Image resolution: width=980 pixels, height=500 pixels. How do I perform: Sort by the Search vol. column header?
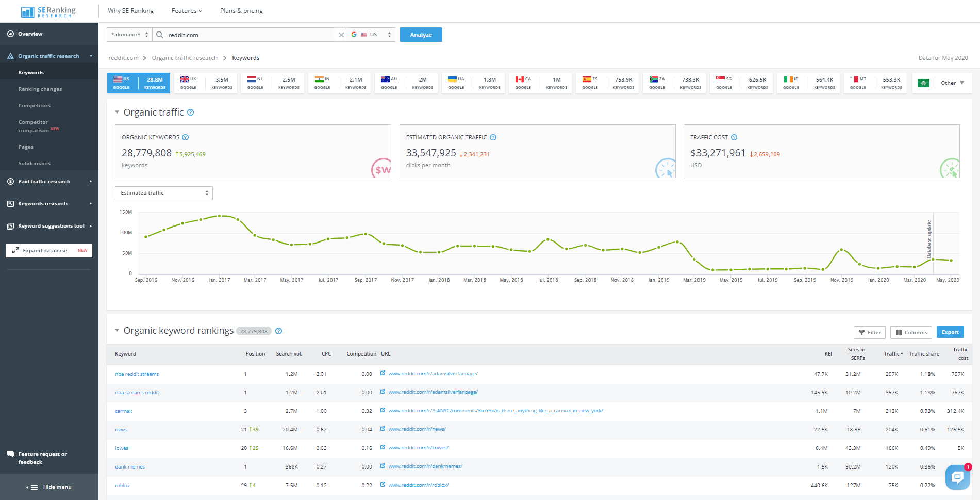[x=289, y=354]
